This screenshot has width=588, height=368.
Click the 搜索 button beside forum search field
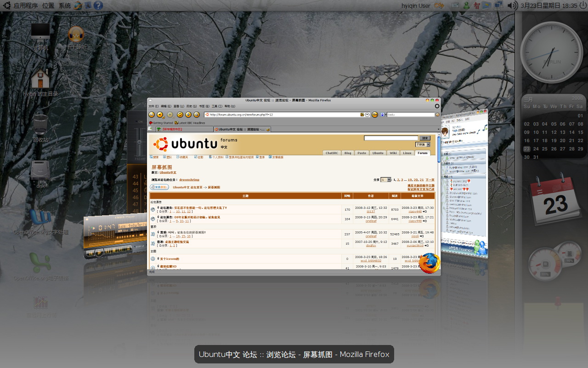point(425,138)
